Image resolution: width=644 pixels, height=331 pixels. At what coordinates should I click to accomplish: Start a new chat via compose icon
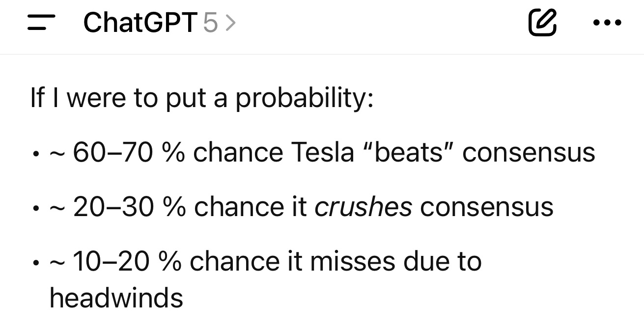pos(543,23)
